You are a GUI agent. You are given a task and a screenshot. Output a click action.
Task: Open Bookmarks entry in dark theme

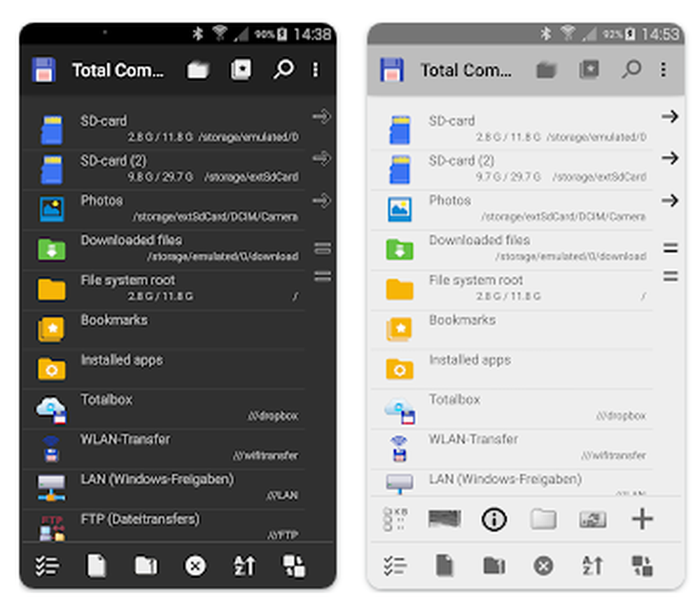(164, 328)
